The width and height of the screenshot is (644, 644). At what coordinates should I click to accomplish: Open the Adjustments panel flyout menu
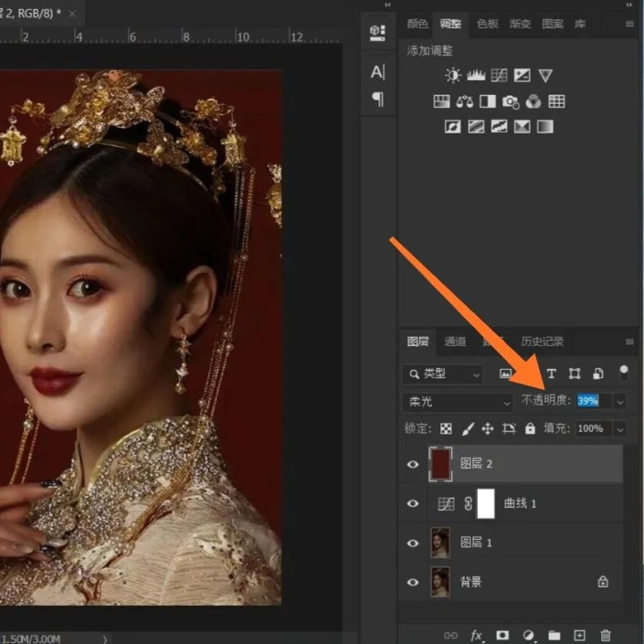click(x=629, y=25)
